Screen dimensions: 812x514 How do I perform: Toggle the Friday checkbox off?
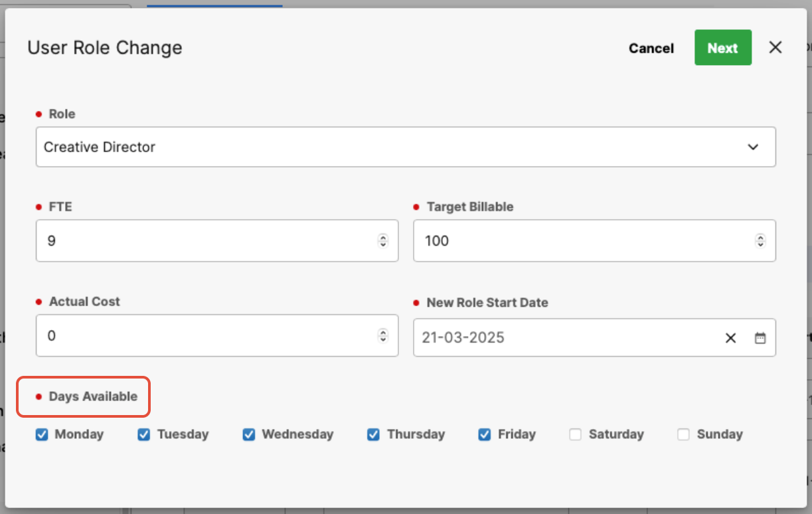(x=485, y=434)
